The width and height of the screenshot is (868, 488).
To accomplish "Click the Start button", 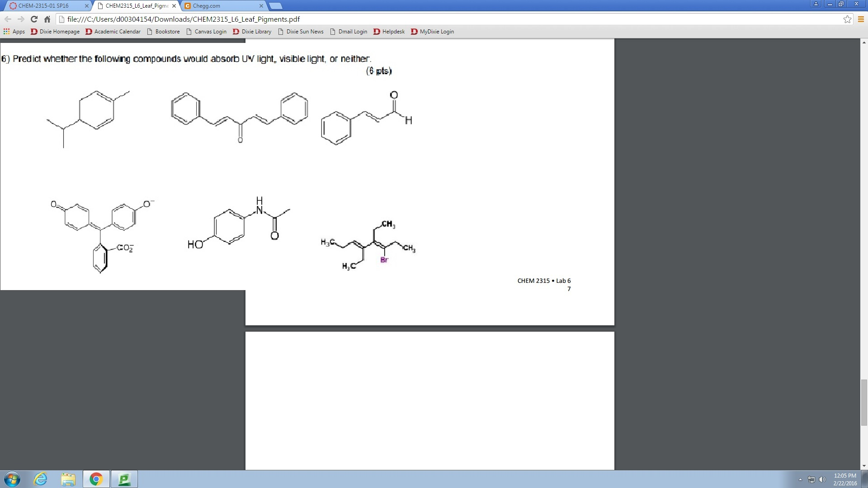I will point(12,479).
